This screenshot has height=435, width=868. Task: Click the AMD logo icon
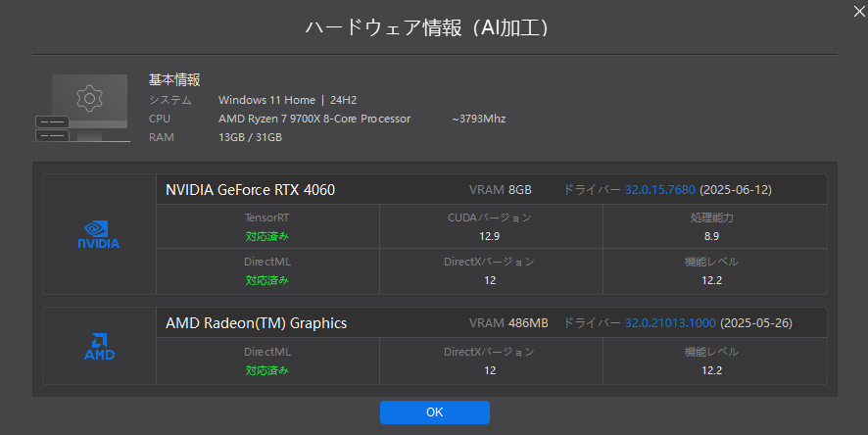99,347
